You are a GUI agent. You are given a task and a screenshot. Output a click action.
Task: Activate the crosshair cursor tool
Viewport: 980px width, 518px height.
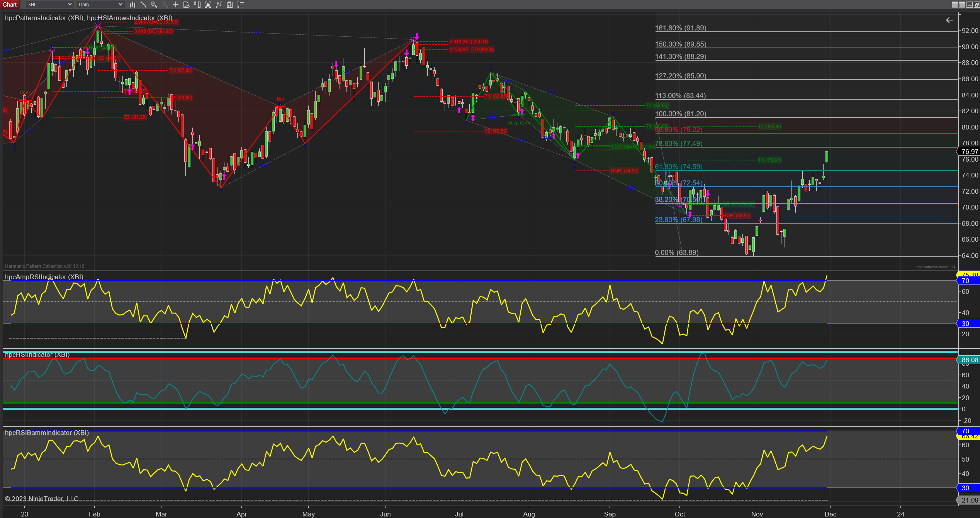tap(176, 5)
